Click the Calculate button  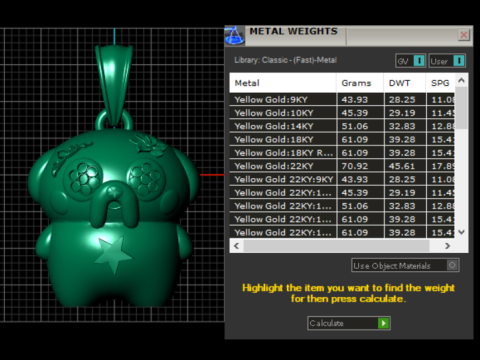(x=349, y=323)
